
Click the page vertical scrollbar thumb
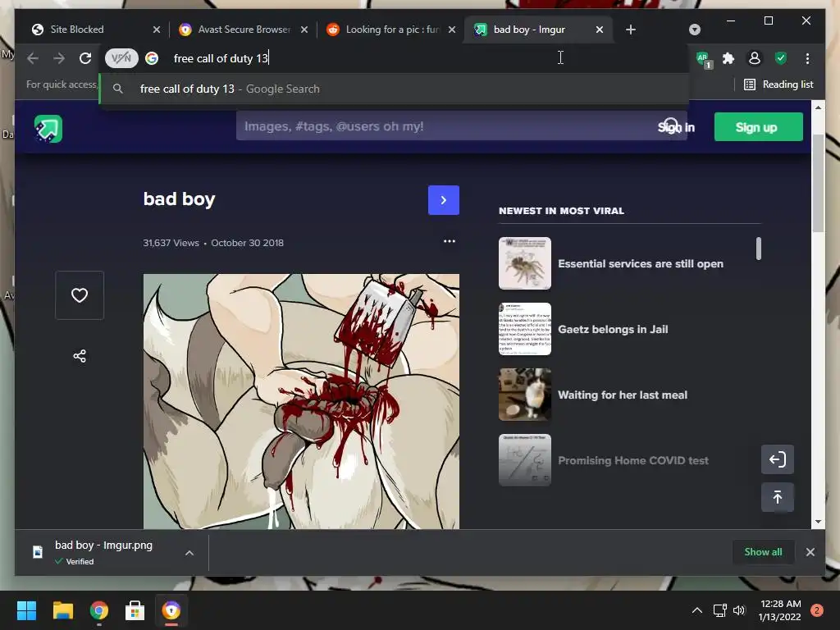pyautogui.click(x=818, y=182)
